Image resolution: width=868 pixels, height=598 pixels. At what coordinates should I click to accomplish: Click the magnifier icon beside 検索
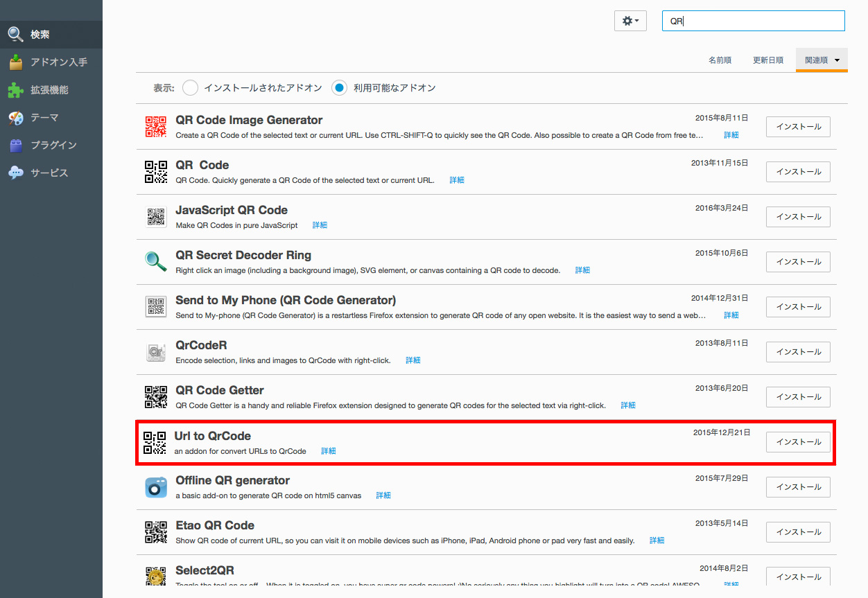coord(16,35)
